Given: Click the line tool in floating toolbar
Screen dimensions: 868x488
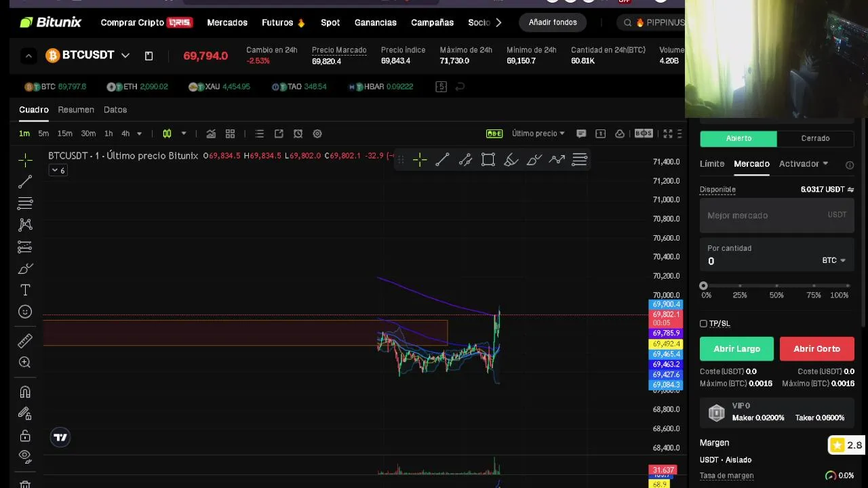Looking at the screenshot, I should pos(442,160).
